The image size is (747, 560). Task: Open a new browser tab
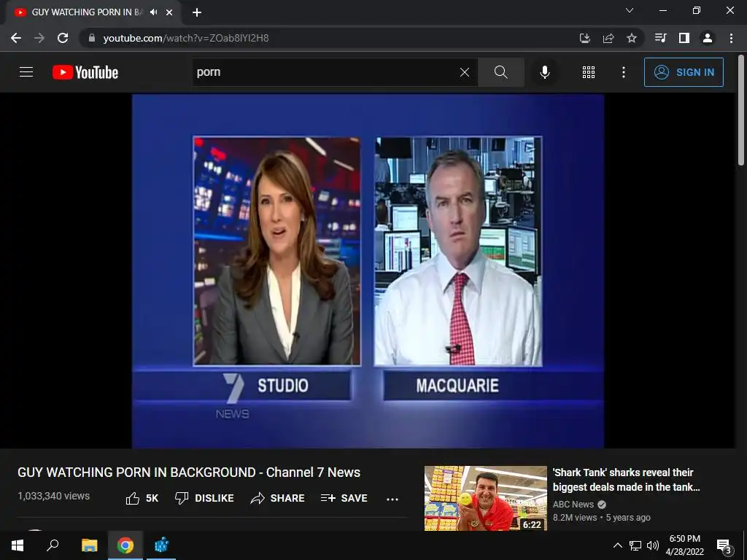coord(197,13)
